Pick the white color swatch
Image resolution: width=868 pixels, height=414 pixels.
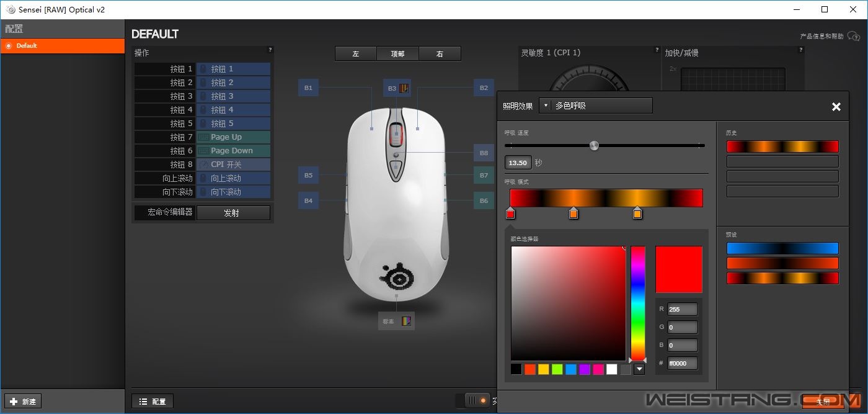612,369
